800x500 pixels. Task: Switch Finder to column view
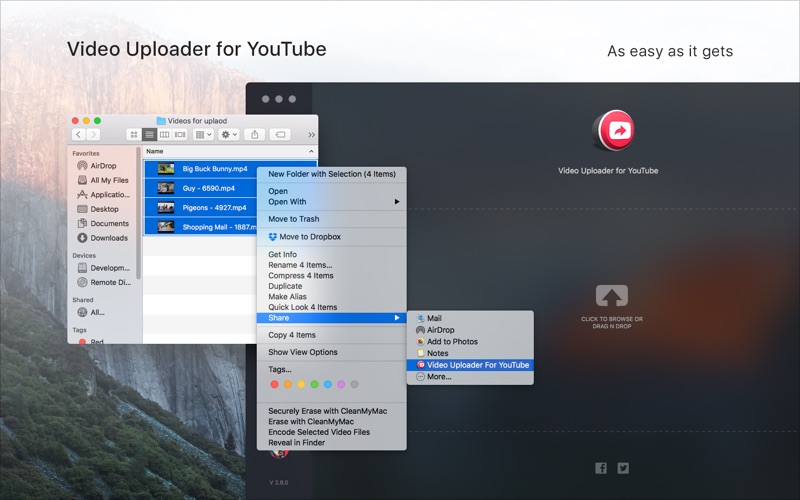tap(164, 134)
